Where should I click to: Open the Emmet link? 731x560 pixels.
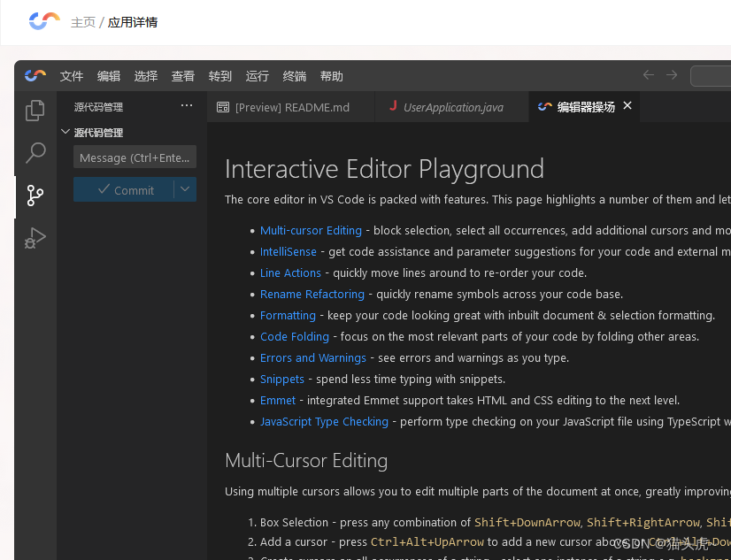pyautogui.click(x=278, y=400)
